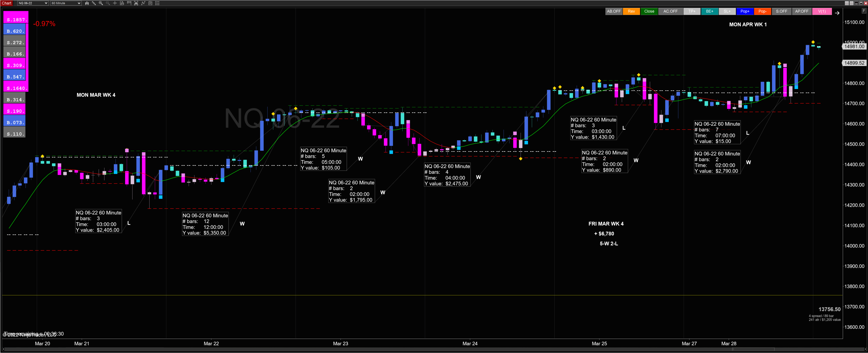Click the magenta S.309 button

click(14, 63)
